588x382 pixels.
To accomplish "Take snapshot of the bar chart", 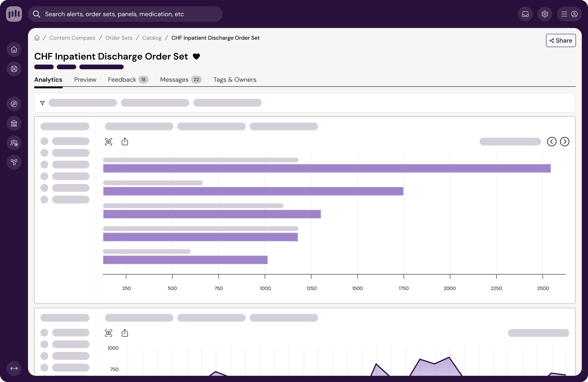I will pyautogui.click(x=108, y=142).
